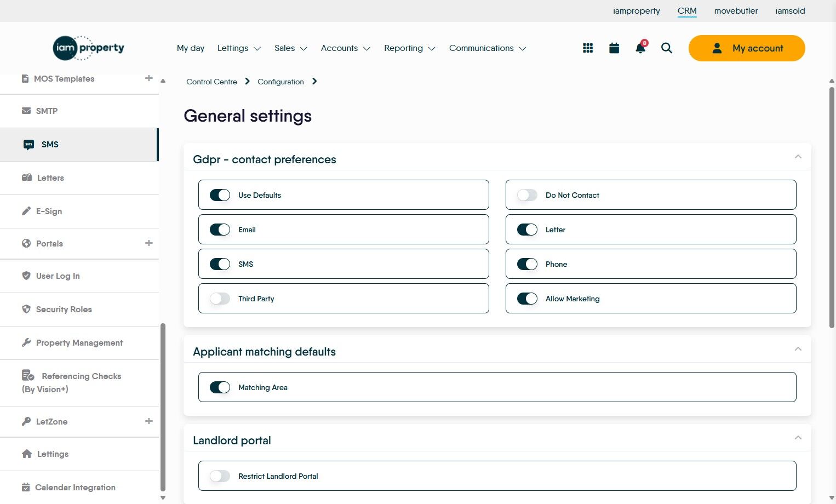
Task: Switch to the movebutler tab
Action: 736,11
